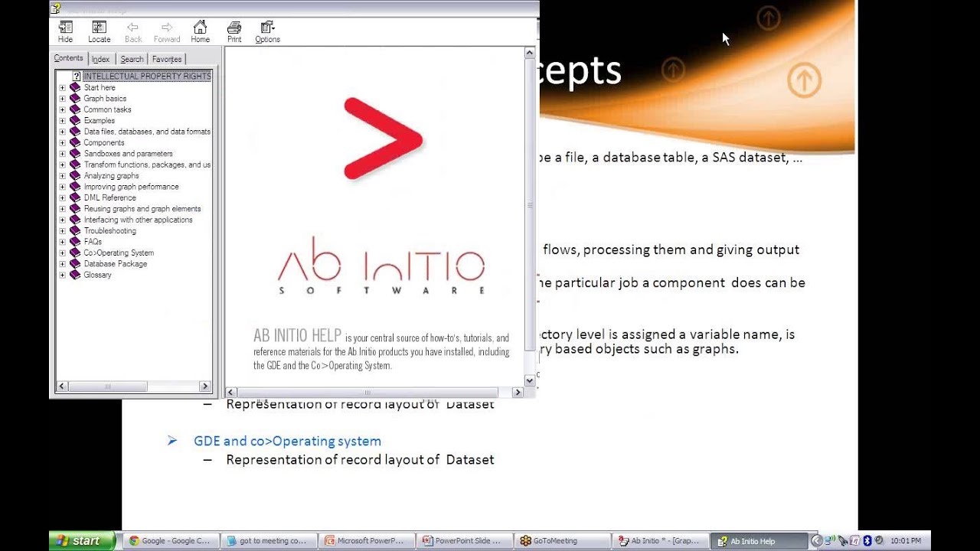Select INTELLECTUAL PROPERTY RIGHTS topic
The width and height of the screenshot is (980, 551).
click(147, 77)
